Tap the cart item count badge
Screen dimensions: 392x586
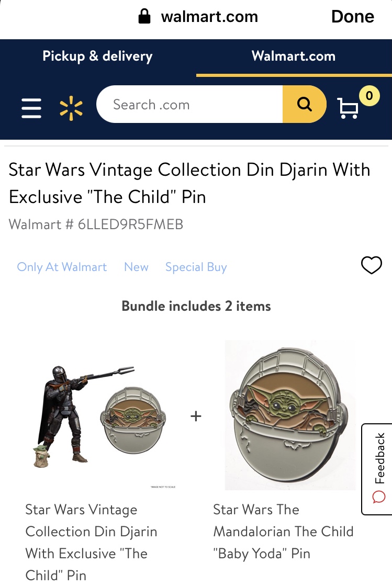click(x=369, y=96)
